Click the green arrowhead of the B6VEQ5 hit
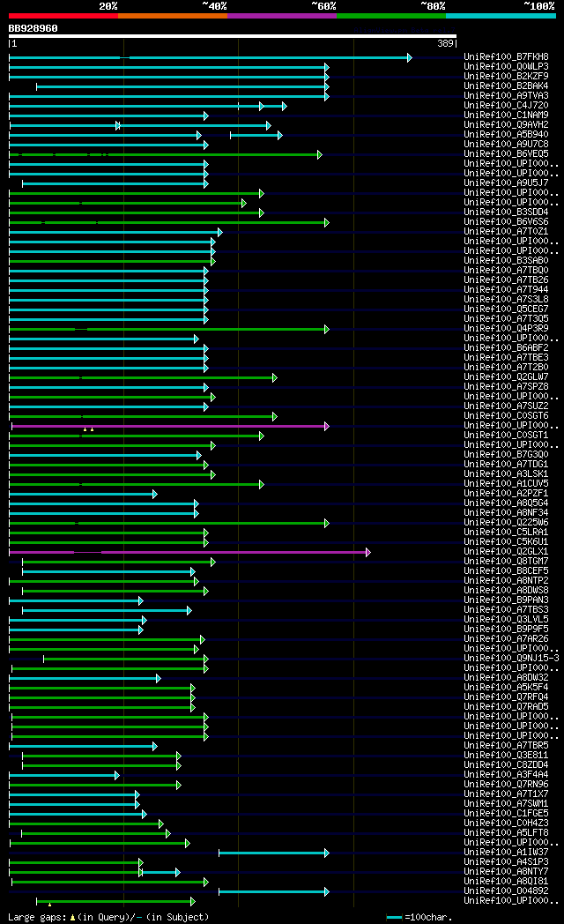 point(320,155)
